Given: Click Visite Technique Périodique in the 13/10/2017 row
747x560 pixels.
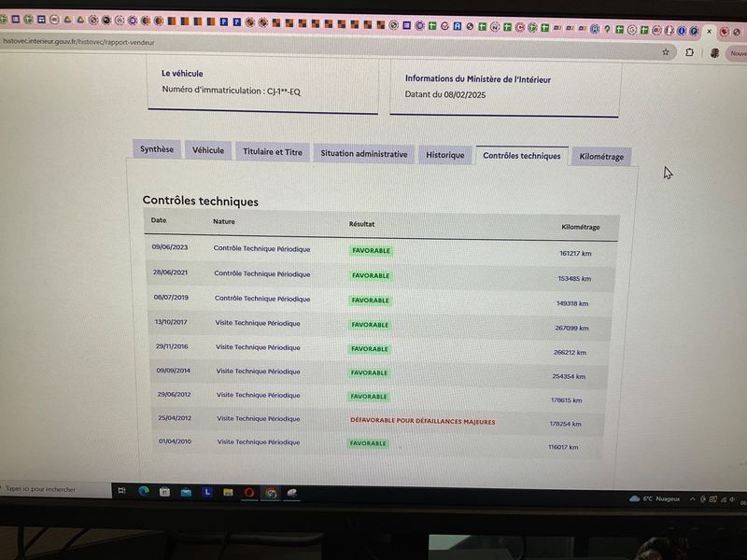Looking at the screenshot, I should [x=258, y=323].
